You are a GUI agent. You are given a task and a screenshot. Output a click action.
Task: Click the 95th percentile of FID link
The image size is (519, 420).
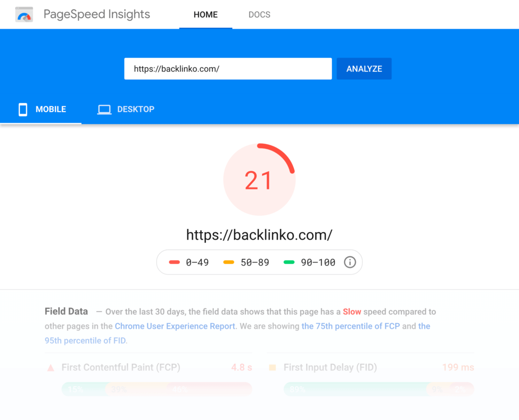tap(85, 340)
